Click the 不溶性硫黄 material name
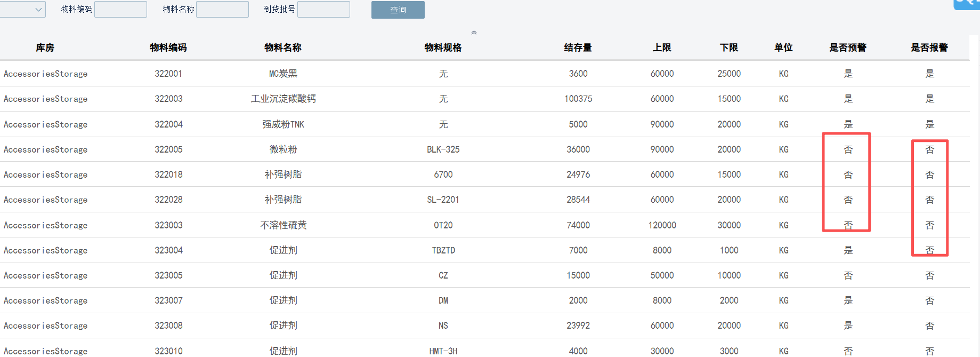 [x=283, y=225]
